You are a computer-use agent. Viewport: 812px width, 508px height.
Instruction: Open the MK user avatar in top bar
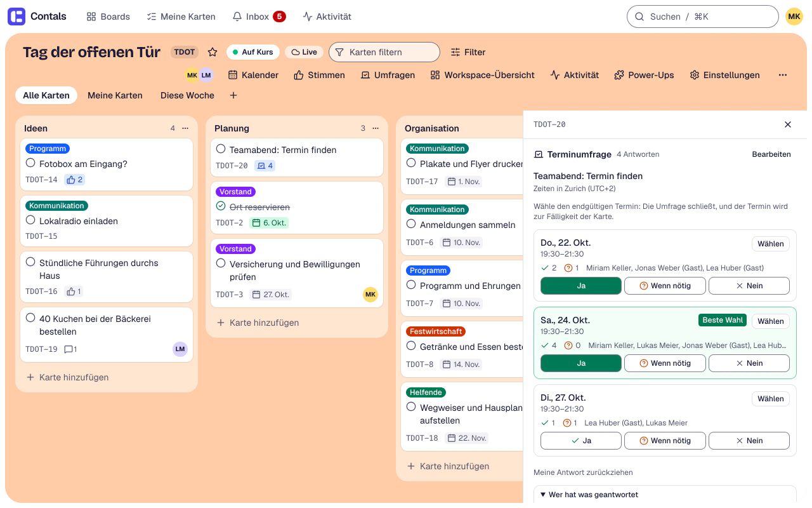[794, 17]
